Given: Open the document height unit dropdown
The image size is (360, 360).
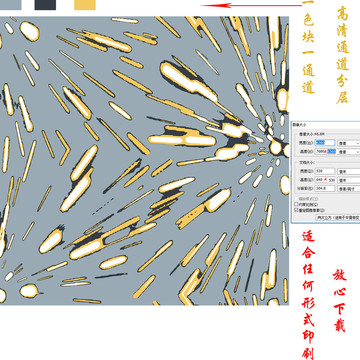Looking at the screenshot, I should pos(349,180).
